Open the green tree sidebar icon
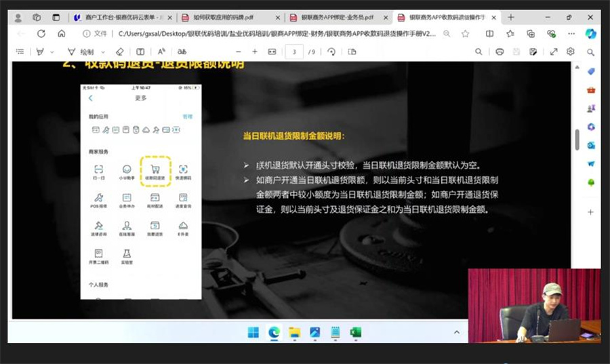 click(591, 182)
